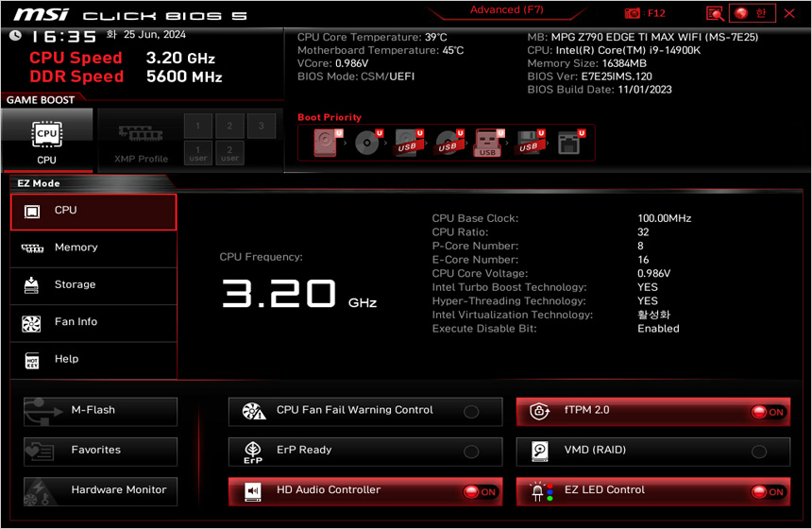Select the hard disk boot priority icon
This screenshot has height=529, width=812.
(x=326, y=143)
